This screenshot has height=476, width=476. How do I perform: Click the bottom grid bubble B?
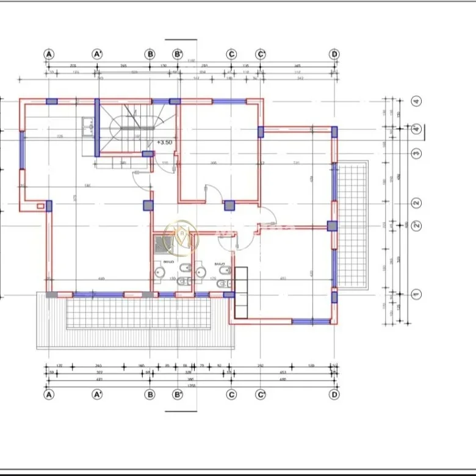(150, 395)
